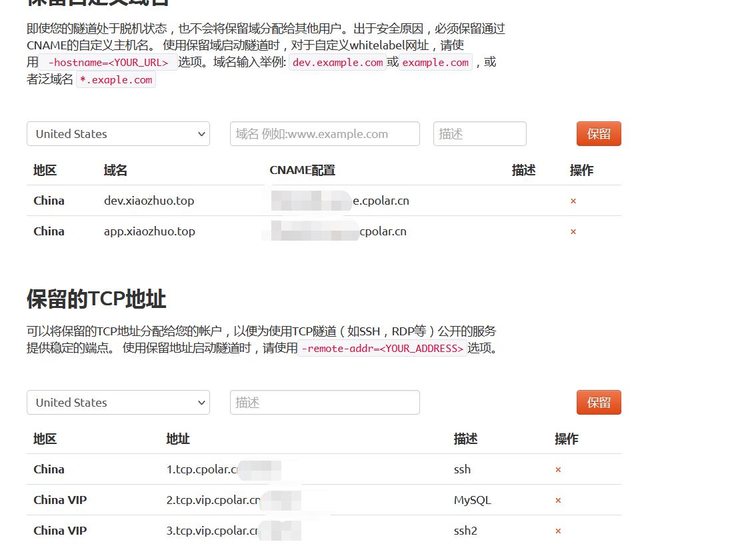Click the 地址 column header

coord(178,439)
